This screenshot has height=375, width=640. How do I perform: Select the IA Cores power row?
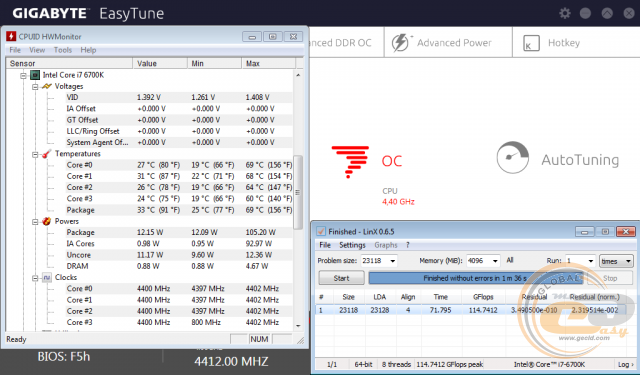(178, 244)
